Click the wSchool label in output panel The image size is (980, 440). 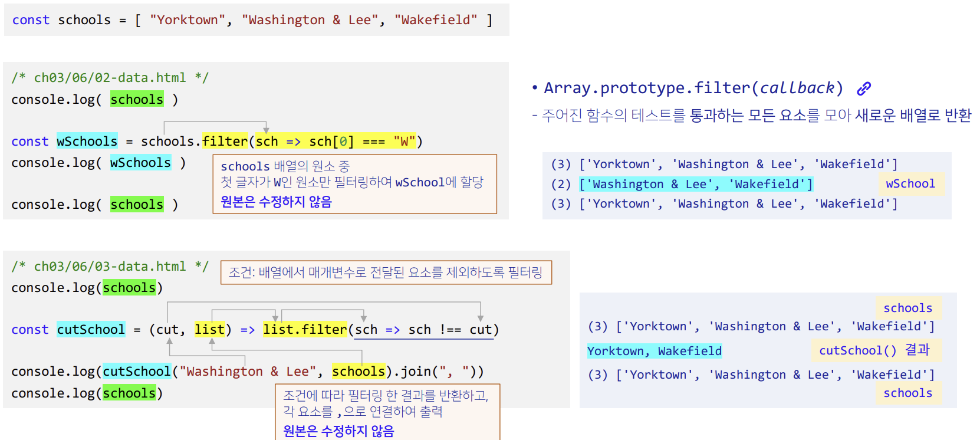point(910,184)
